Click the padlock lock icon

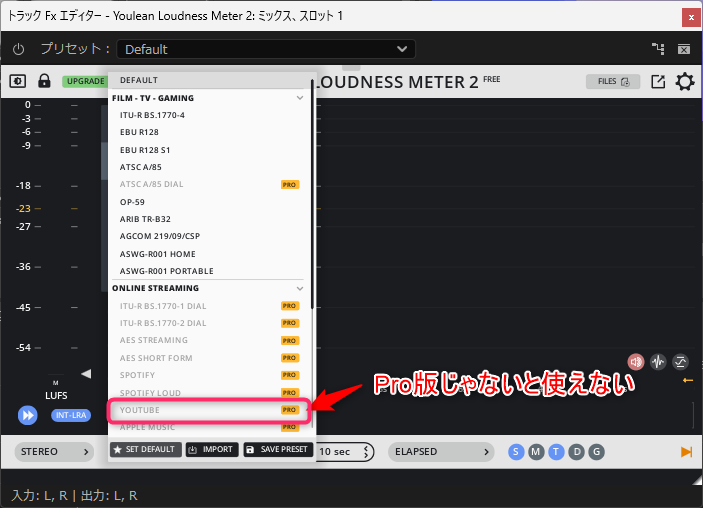point(44,81)
